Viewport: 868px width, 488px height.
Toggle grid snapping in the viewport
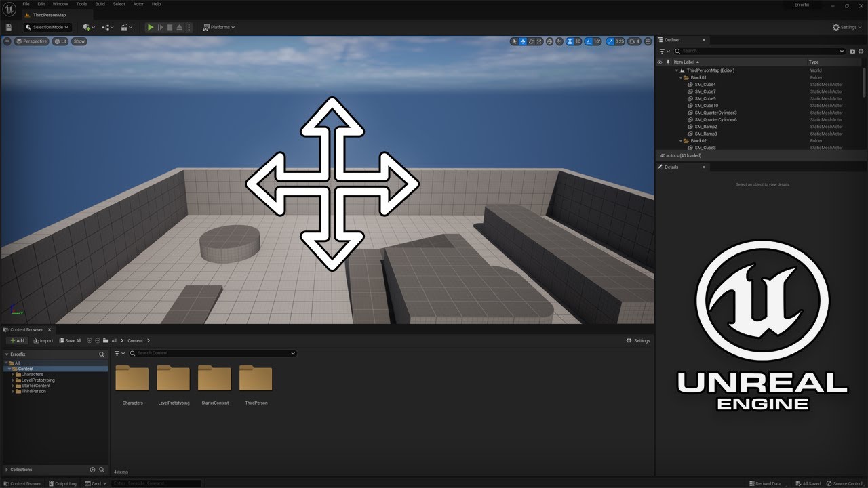pyautogui.click(x=570, y=41)
